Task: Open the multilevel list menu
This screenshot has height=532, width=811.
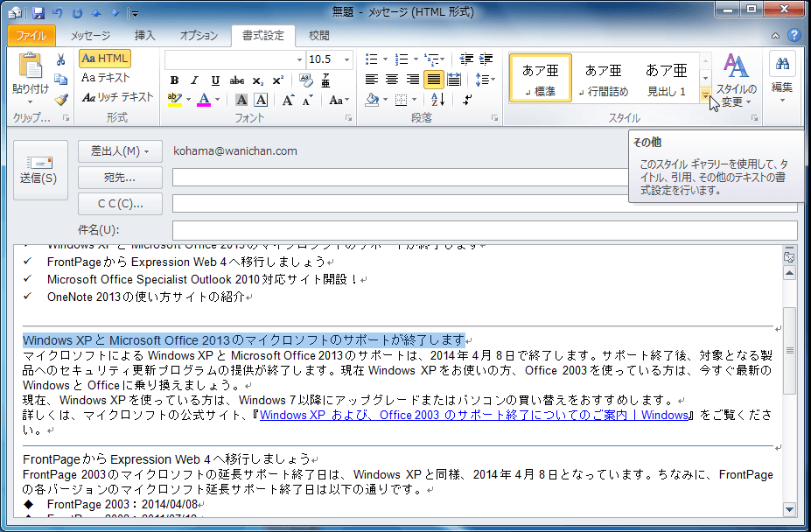Action: tap(434, 59)
